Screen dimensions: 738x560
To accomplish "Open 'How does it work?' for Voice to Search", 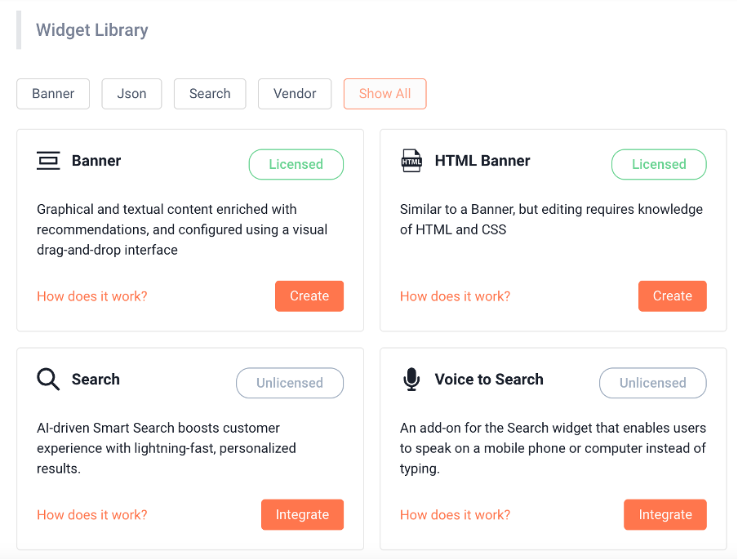I will coord(455,514).
